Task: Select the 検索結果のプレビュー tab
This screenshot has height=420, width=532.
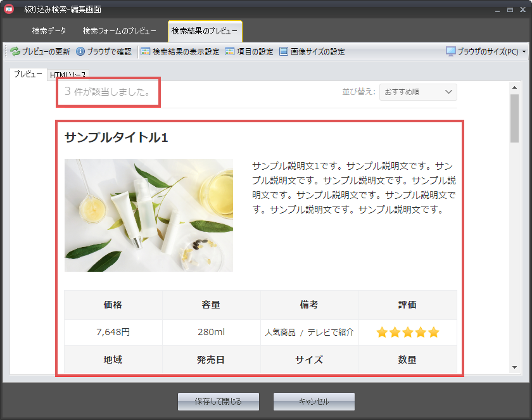Action: (205, 31)
